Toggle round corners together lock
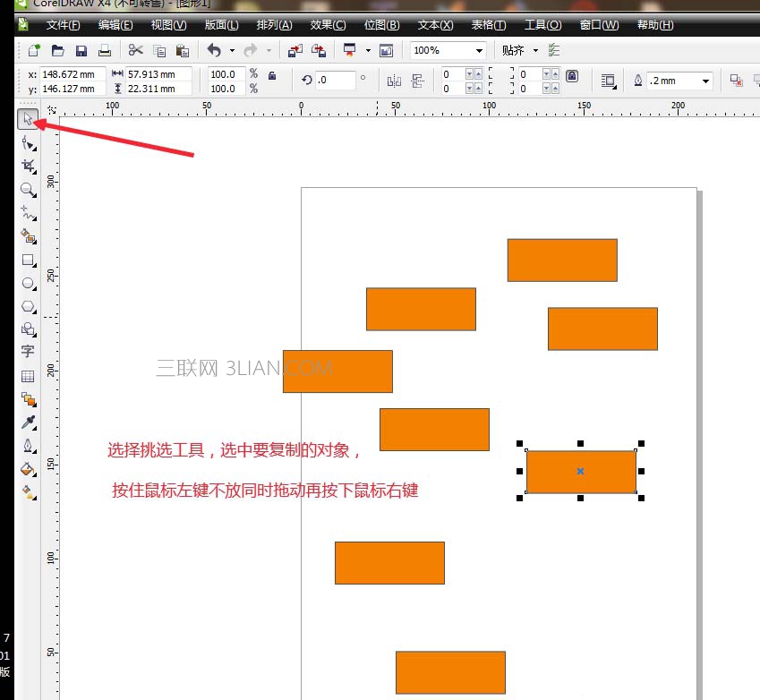Screen dimensions: 760x700 tap(572, 76)
